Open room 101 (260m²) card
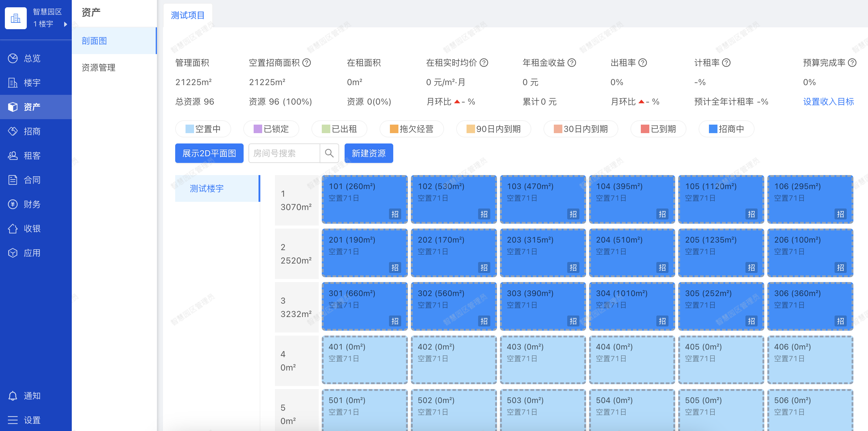 [365, 199]
